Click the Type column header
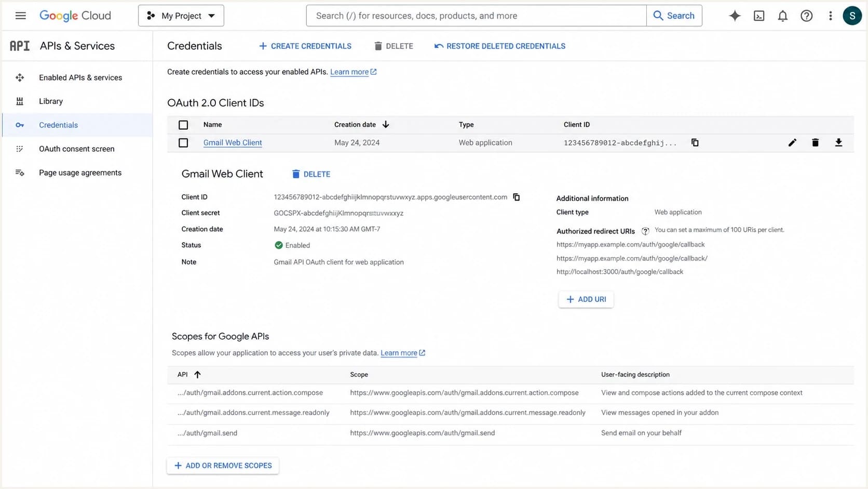Image resolution: width=868 pixels, height=489 pixels. 466,125
